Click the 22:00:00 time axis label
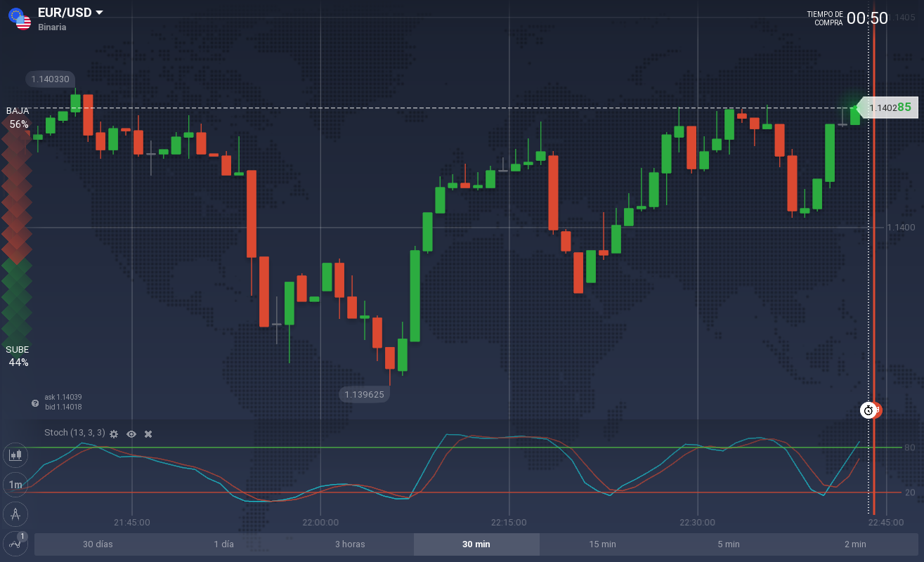This screenshot has width=924, height=562. pyautogui.click(x=320, y=522)
